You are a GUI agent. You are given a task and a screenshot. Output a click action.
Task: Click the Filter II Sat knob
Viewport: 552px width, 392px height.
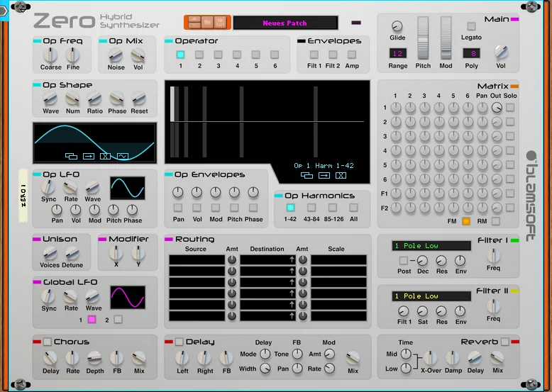pyautogui.click(x=422, y=311)
